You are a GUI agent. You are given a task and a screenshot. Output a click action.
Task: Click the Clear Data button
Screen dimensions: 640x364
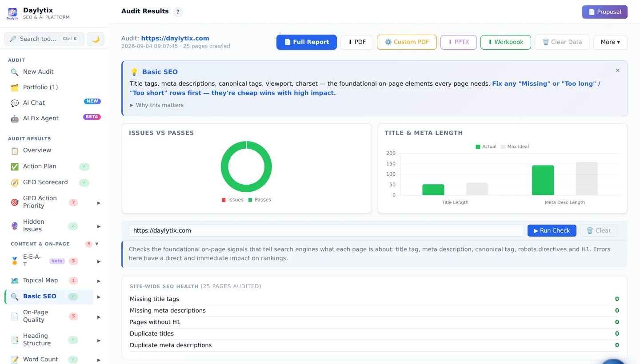(562, 42)
